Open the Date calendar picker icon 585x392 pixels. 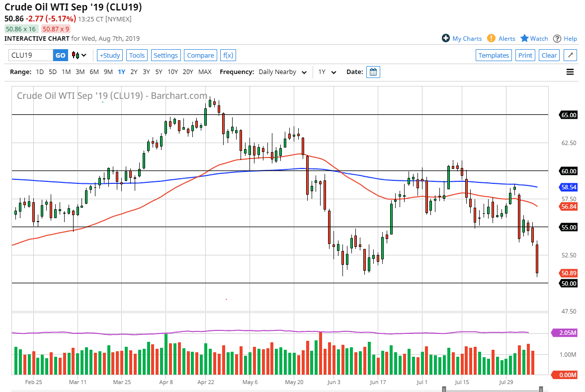point(373,72)
